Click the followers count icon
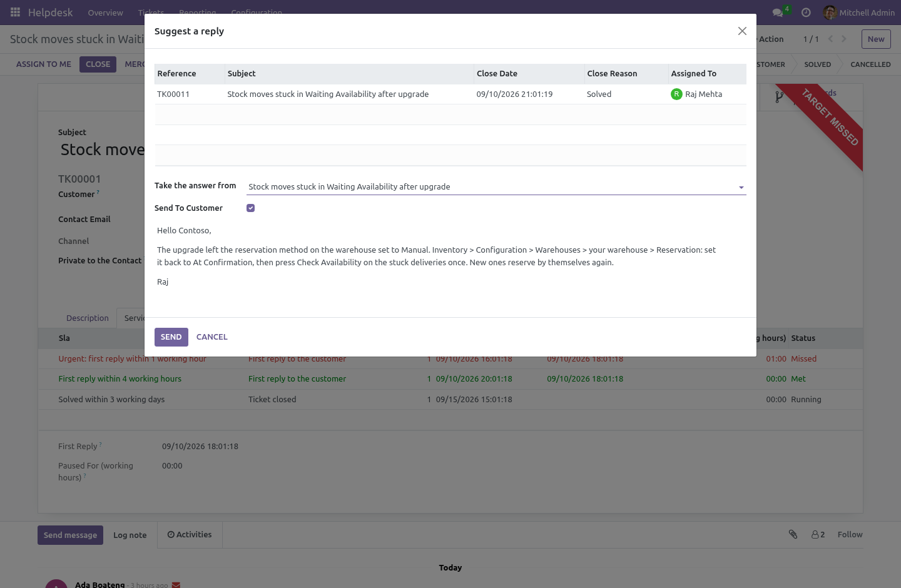This screenshot has width=901, height=588. click(x=818, y=534)
